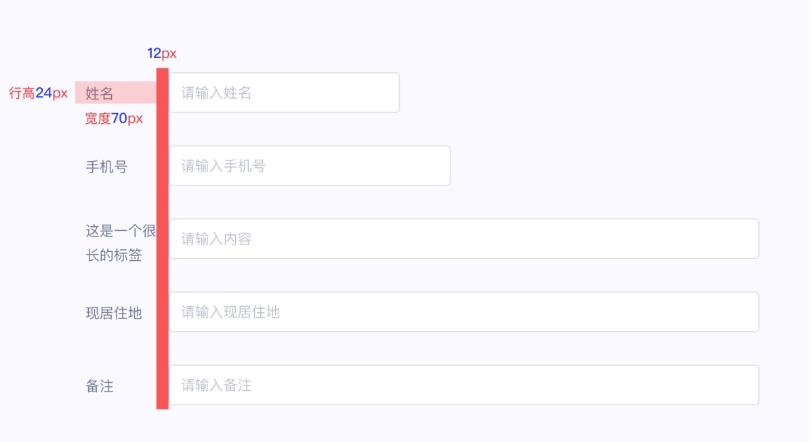Click the red px after number 70

pyautogui.click(x=135, y=119)
